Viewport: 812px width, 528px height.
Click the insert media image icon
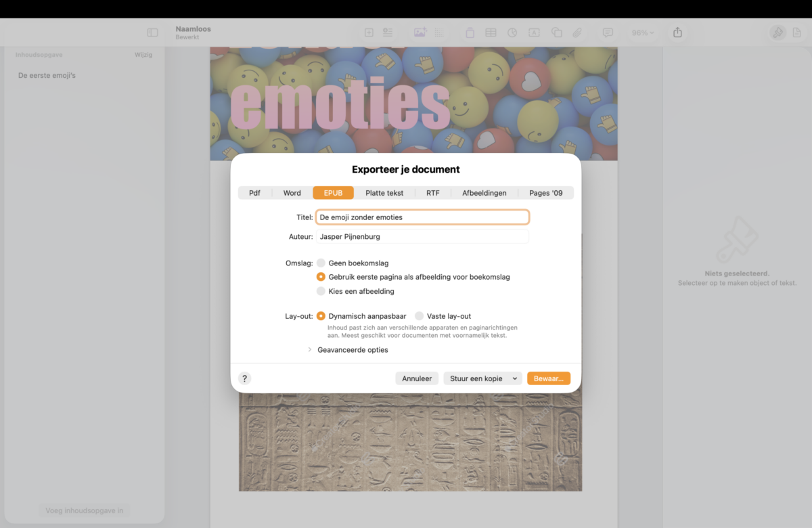coord(420,32)
